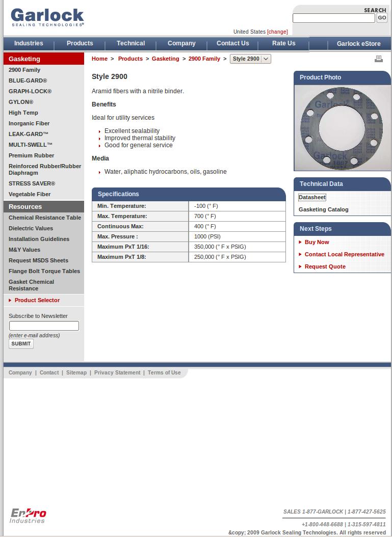The height and width of the screenshot is (537, 392).
Task: Click the 'Max. Temperature:' specification label
Action: point(122,216)
